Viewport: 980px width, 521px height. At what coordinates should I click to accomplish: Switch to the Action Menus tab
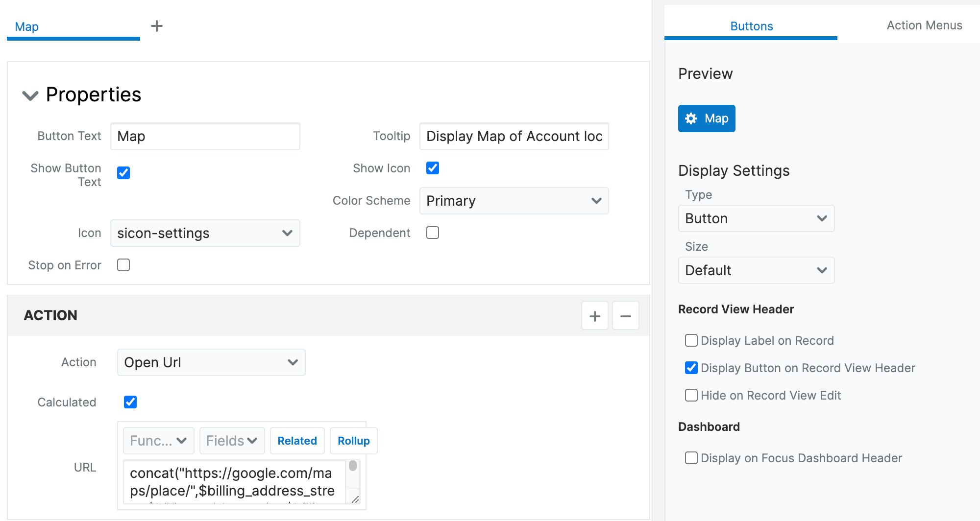(x=924, y=25)
